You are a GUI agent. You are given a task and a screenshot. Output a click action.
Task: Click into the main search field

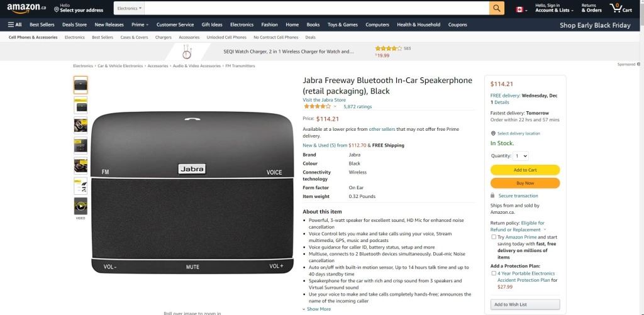point(317,8)
